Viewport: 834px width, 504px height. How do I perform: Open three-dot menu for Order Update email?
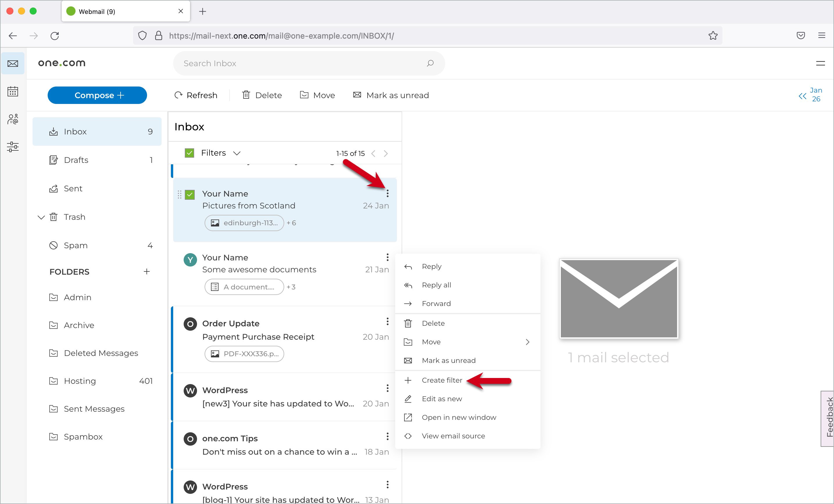coord(387,321)
